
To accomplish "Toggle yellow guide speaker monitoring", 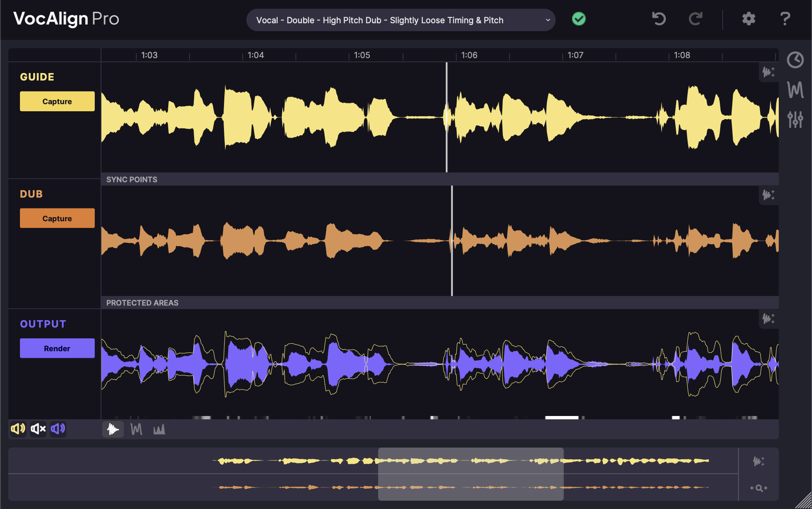I will pyautogui.click(x=18, y=429).
